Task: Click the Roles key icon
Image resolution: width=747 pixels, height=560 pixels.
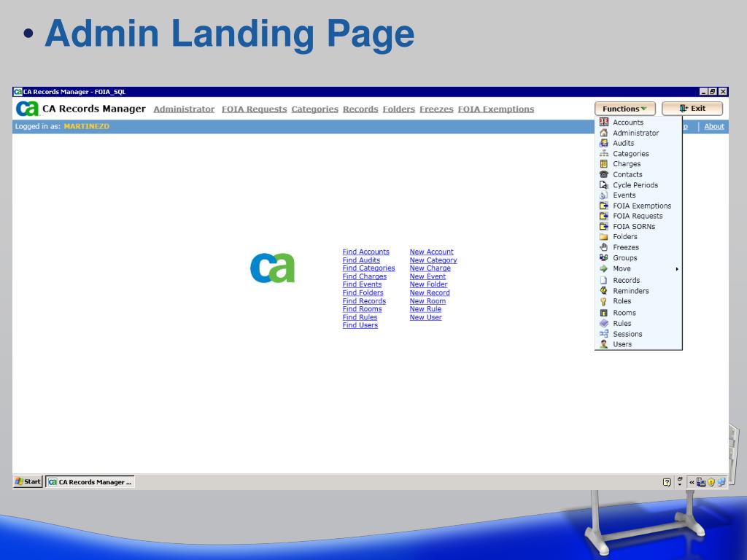Action: click(603, 301)
